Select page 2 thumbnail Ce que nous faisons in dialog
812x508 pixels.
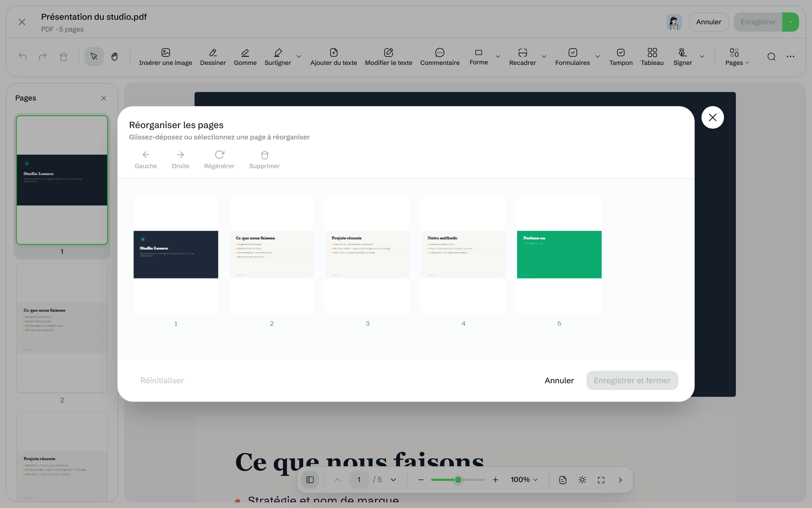click(x=272, y=254)
